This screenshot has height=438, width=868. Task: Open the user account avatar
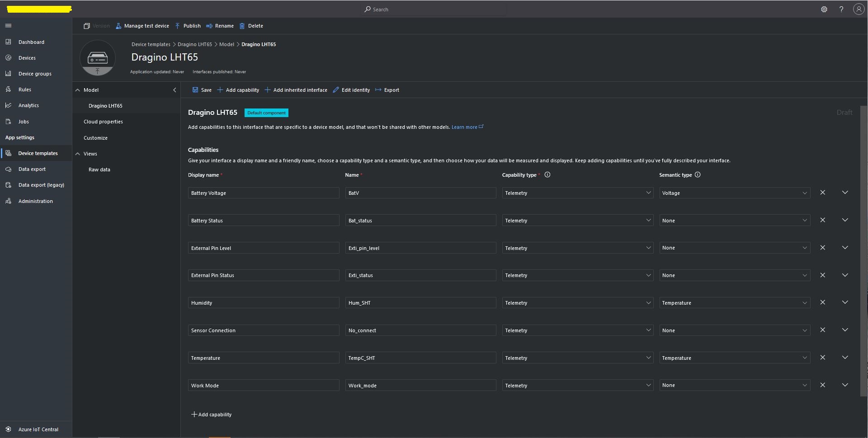pos(858,9)
